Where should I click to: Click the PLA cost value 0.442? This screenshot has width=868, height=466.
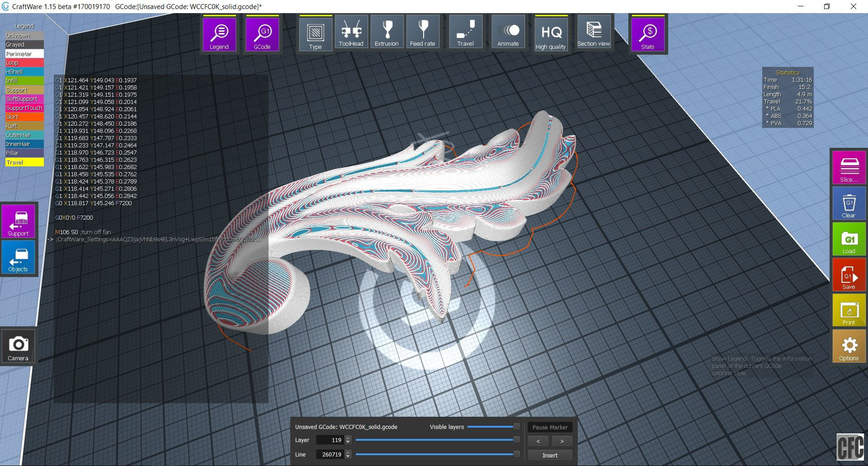(805, 109)
